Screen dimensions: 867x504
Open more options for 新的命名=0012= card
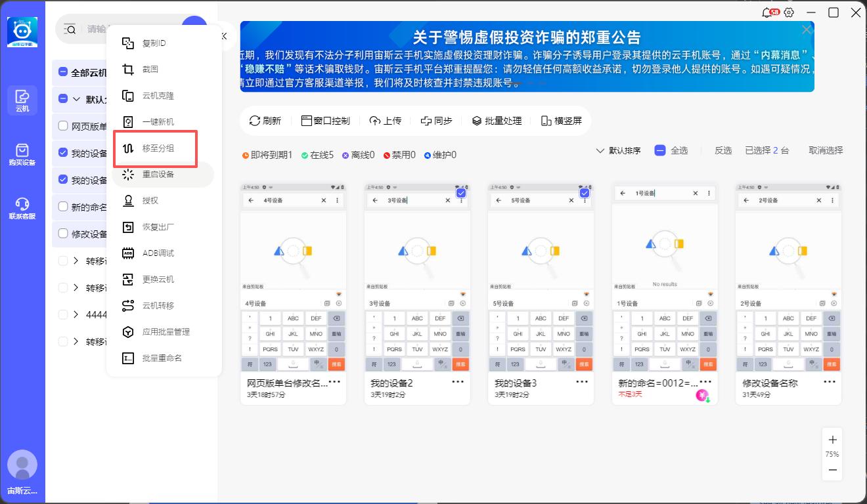coord(705,381)
